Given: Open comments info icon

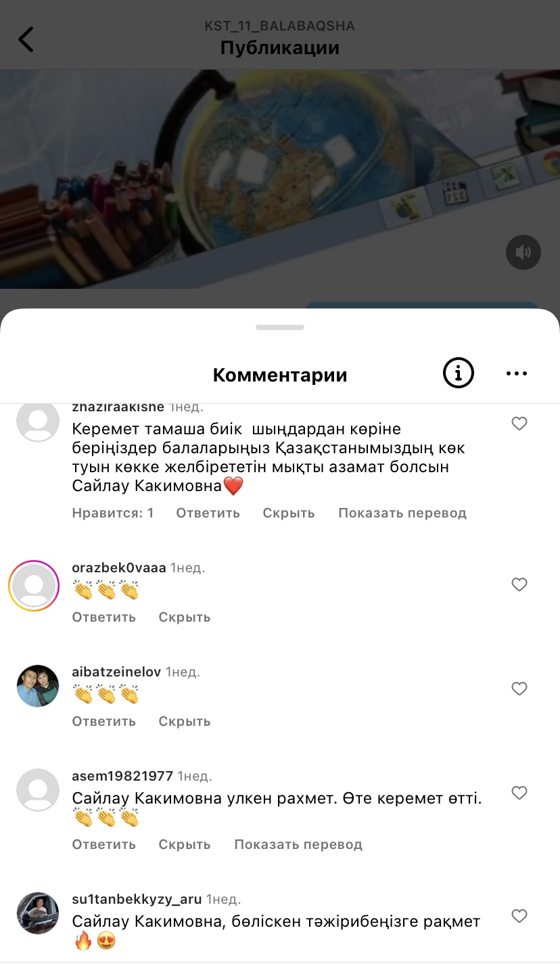Looking at the screenshot, I should click(458, 373).
